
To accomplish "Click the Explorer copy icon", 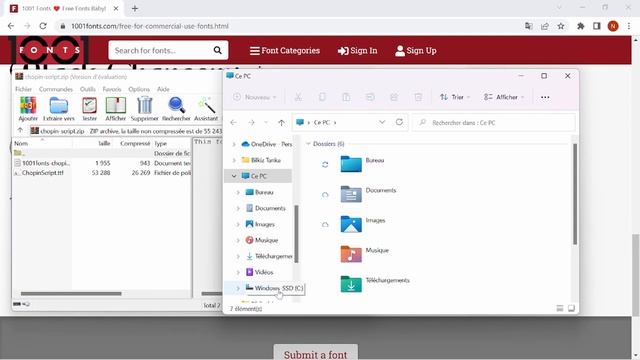I will click(x=322, y=97).
